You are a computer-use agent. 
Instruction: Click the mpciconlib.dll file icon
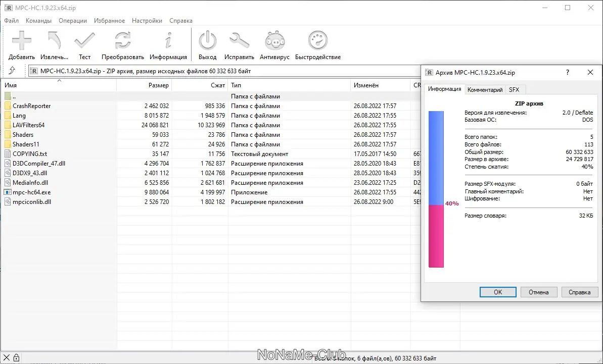[x=8, y=202]
